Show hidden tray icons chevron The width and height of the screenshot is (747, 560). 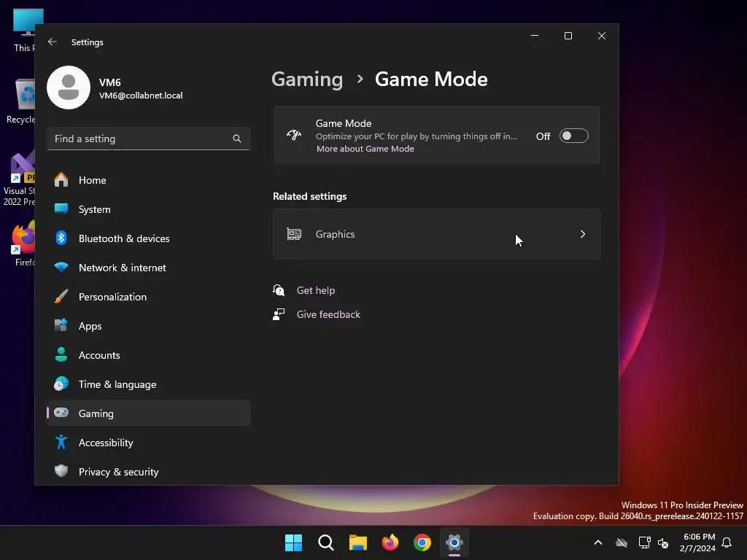coord(598,542)
